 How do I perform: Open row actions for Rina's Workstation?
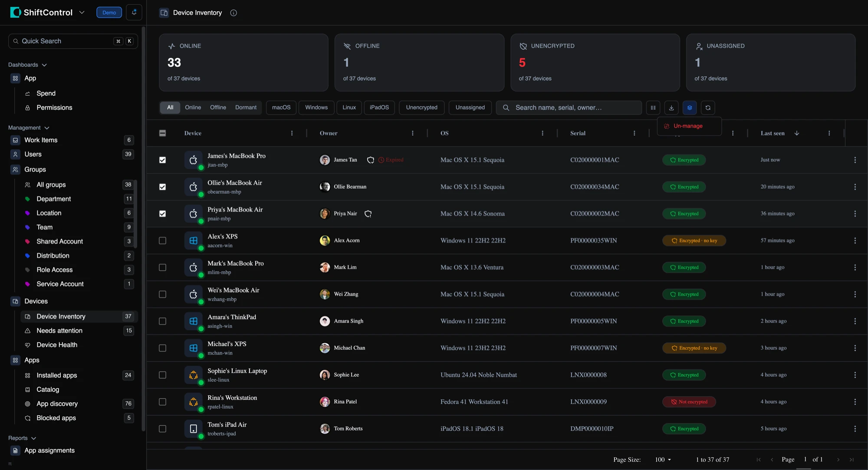pos(855,402)
